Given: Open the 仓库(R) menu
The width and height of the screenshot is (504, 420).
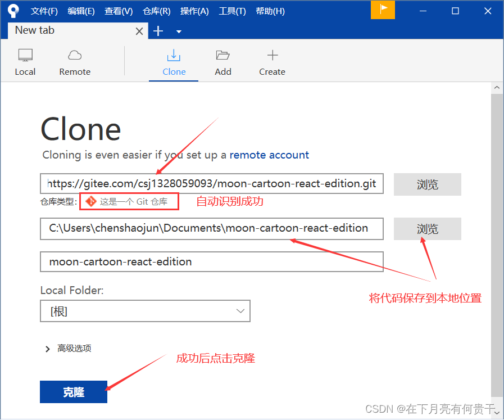Looking at the screenshot, I should 157,11.
